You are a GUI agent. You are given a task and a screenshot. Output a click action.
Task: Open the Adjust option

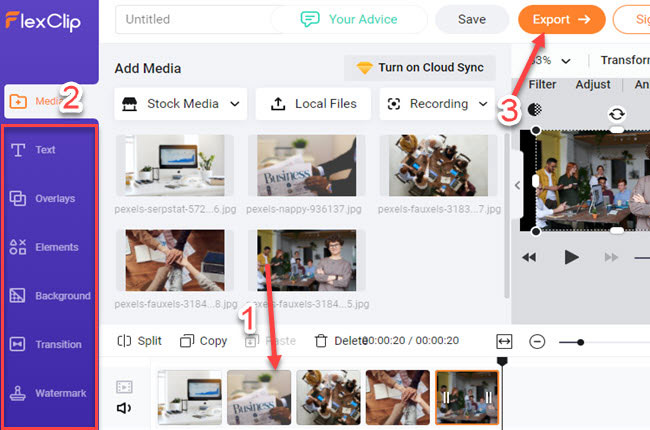[x=593, y=85]
